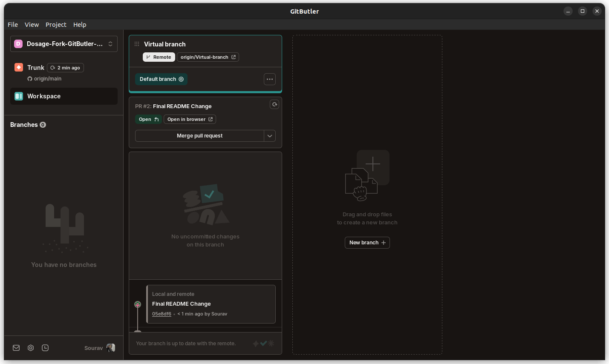Open the feedback mail icon in the bottom bar

tap(16, 348)
